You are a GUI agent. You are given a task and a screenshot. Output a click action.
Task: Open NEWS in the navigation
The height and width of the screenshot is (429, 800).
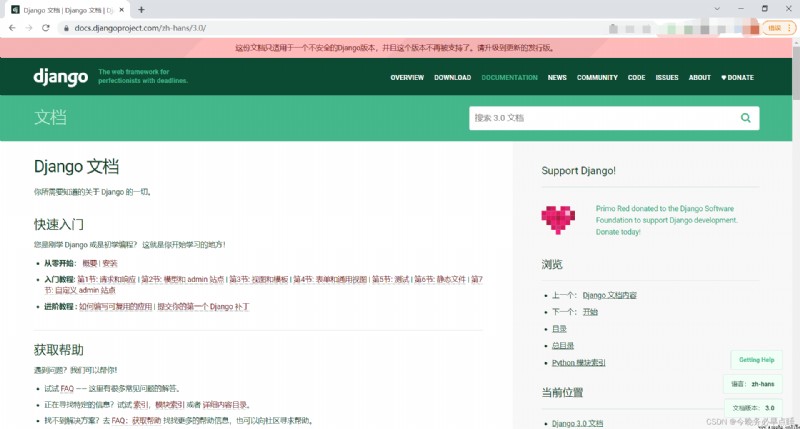pyautogui.click(x=557, y=78)
